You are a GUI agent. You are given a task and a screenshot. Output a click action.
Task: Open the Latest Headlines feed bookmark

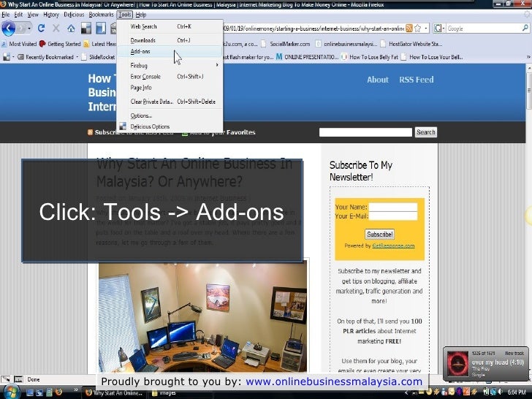(100, 44)
